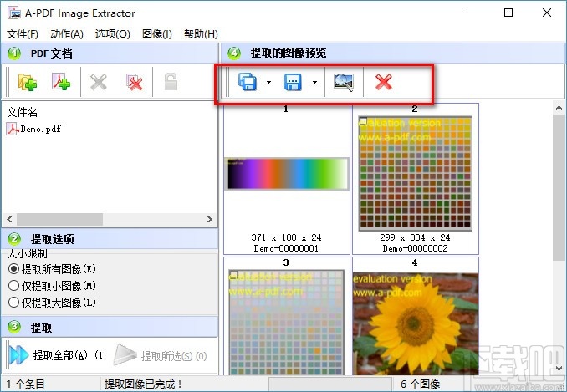Click step 2 green circle icon
The width and height of the screenshot is (567, 392).
coord(14,239)
